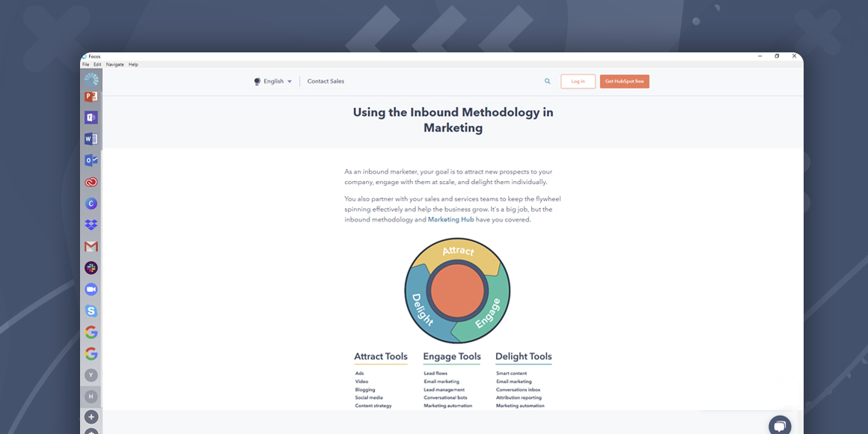The width and height of the screenshot is (868, 434).
Task: Open the Navigate menu
Action: tap(114, 64)
